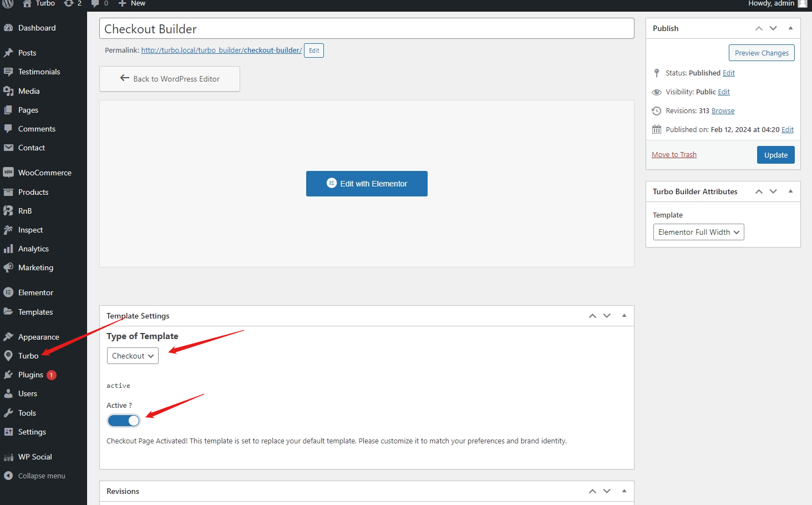Click the Settings sliders icon
The height and width of the screenshot is (505, 812).
8,432
